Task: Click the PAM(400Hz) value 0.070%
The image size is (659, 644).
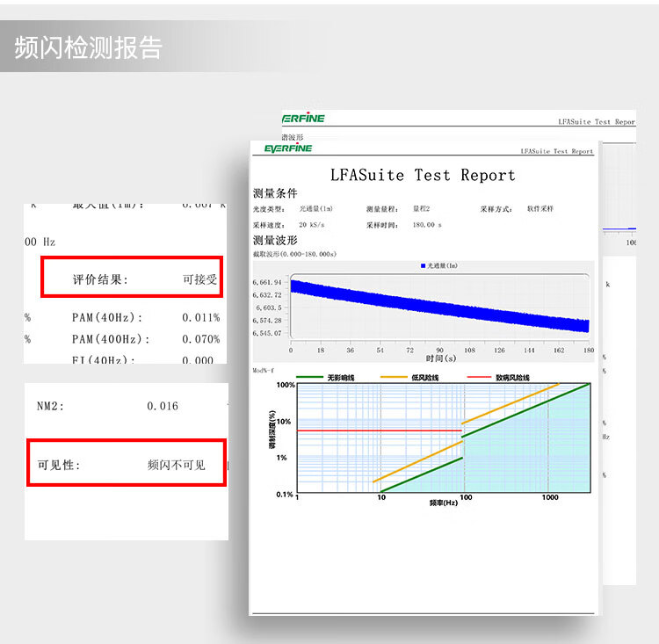Action: click(201, 339)
